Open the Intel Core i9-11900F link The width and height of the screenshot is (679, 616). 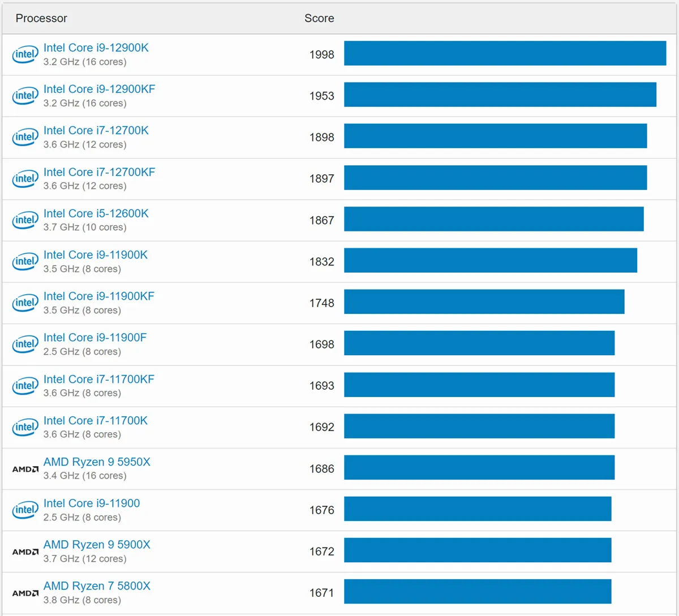point(95,338)
